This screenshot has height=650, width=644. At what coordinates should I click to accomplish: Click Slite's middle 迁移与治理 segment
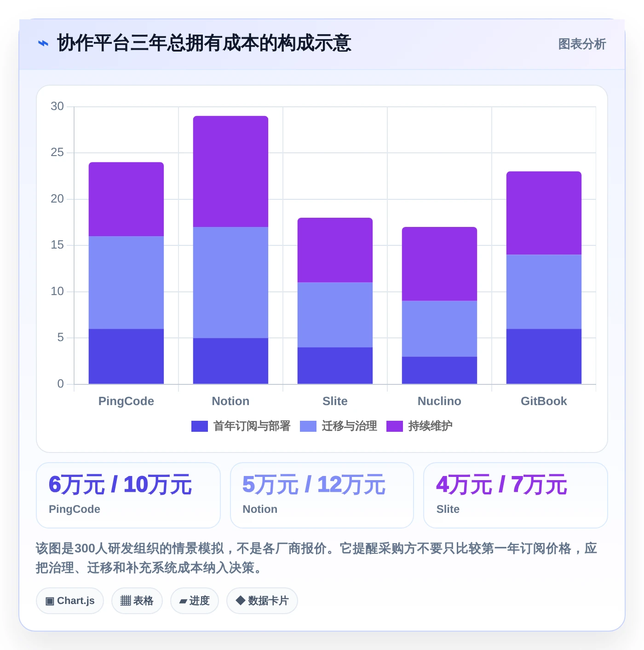[335, 315]
